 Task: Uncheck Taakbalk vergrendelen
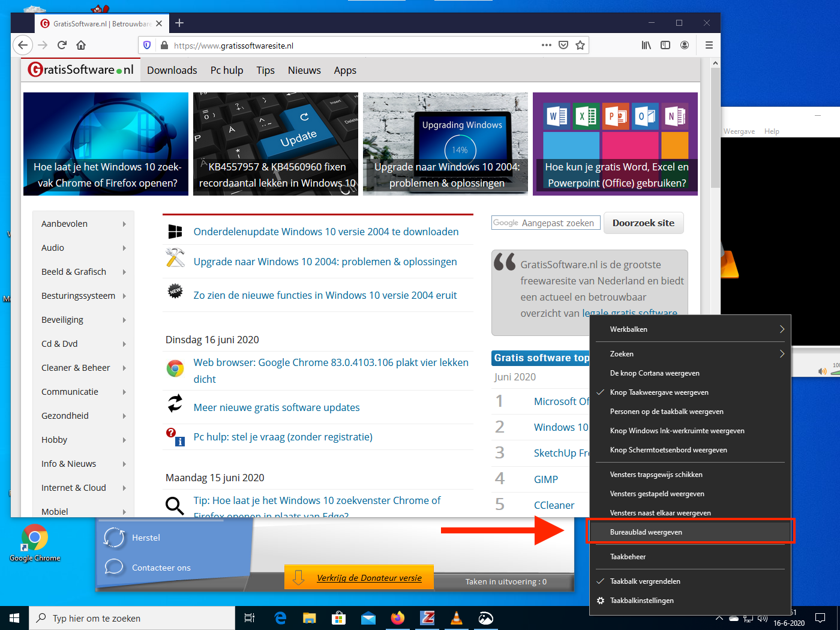point(645,581)
